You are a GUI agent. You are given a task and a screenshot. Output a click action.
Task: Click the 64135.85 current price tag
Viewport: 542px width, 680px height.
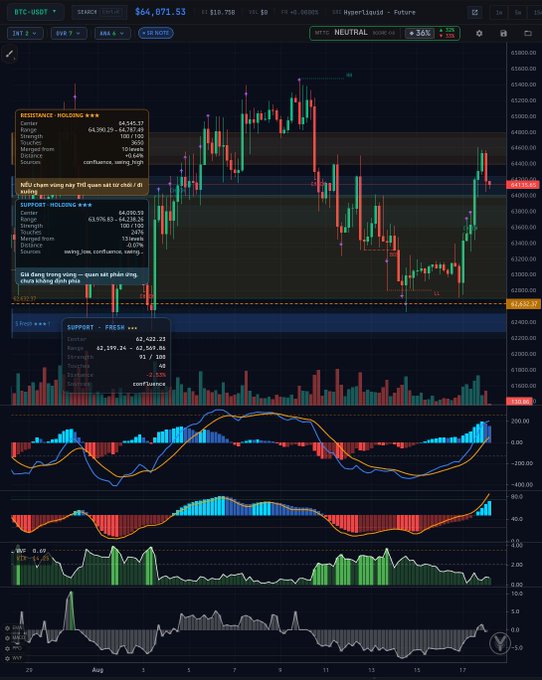click(x=523, y=185)
